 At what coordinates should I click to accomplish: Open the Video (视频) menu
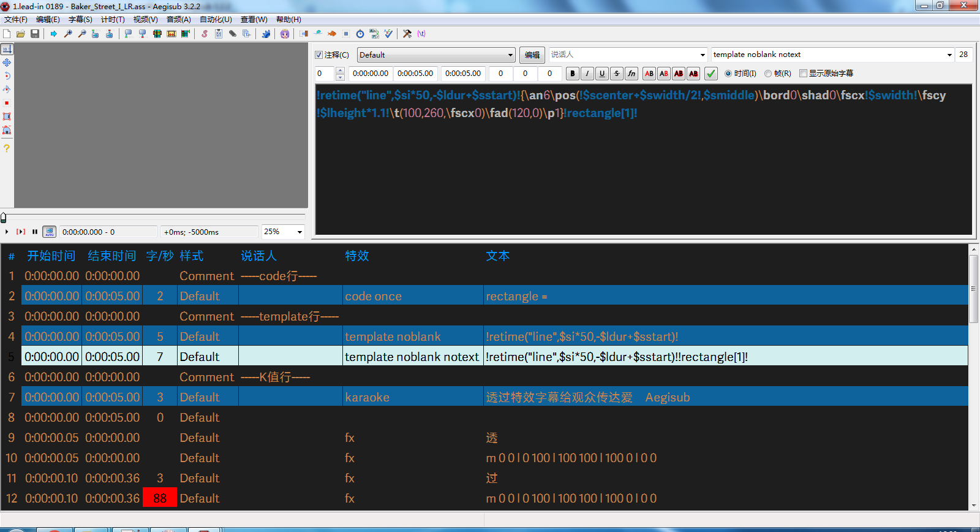146,20
